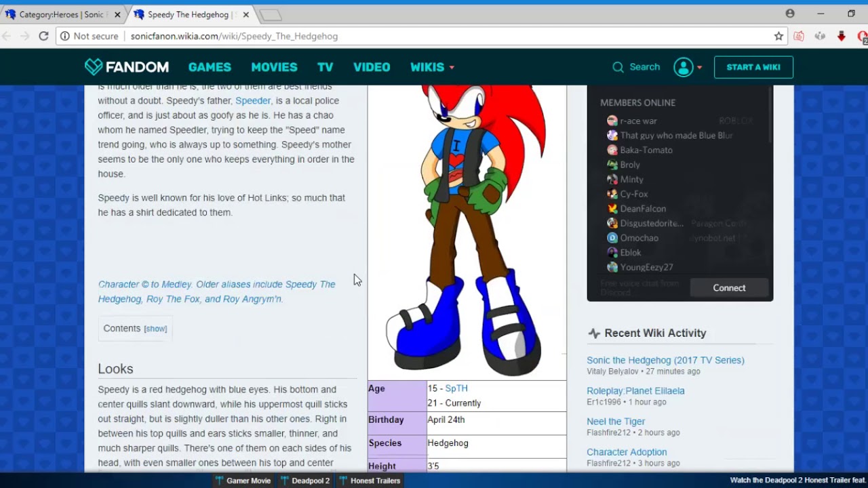Show the Contents table
Image resolution: width=868 pixels, height=488 pixels.
(155, 329)
